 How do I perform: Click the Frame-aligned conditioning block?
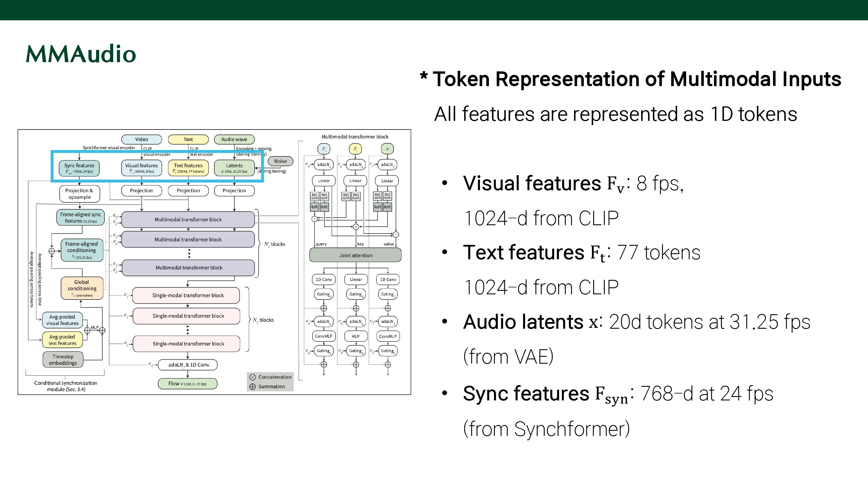click(x=82, y=250)
